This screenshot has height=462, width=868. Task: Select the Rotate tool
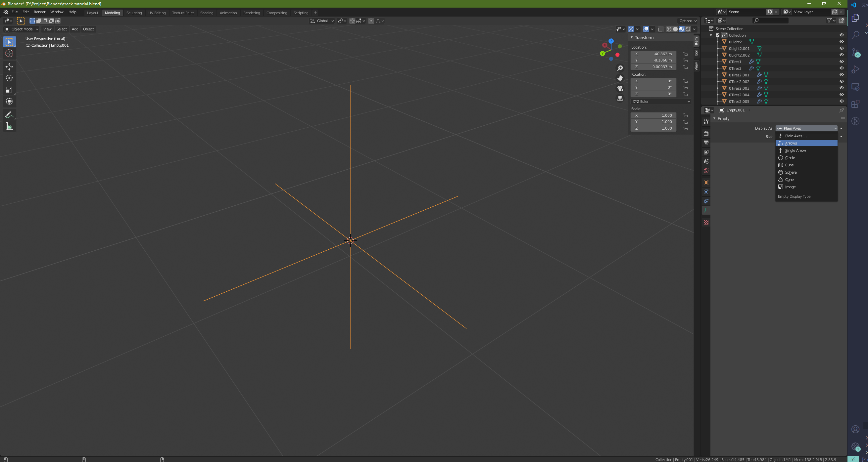(9, 78)
